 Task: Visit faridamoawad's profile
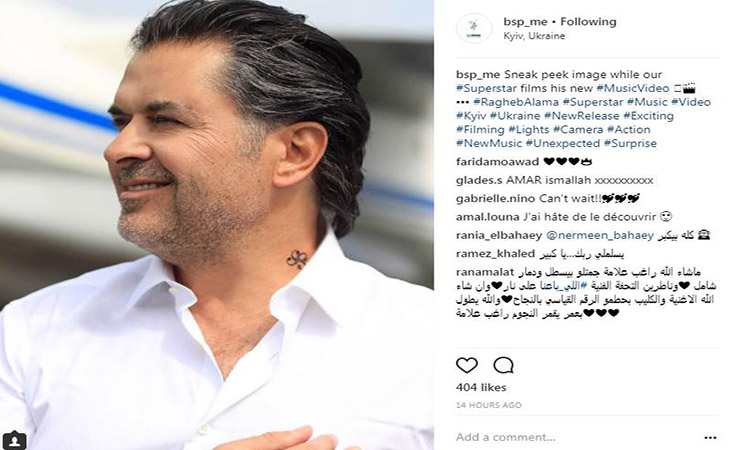(498, 161)
